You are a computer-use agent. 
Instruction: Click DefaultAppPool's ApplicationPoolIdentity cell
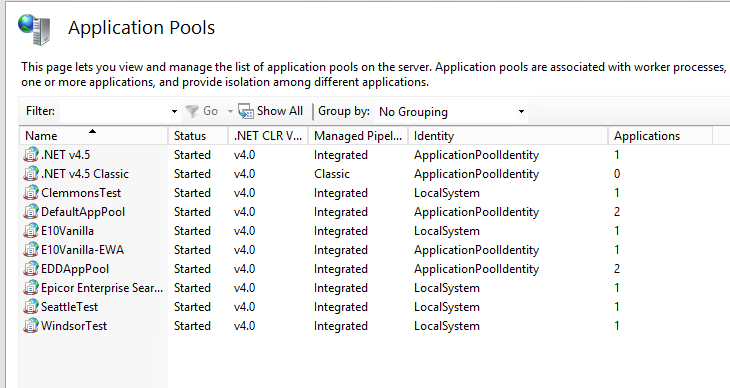click(x=476, y=212)
